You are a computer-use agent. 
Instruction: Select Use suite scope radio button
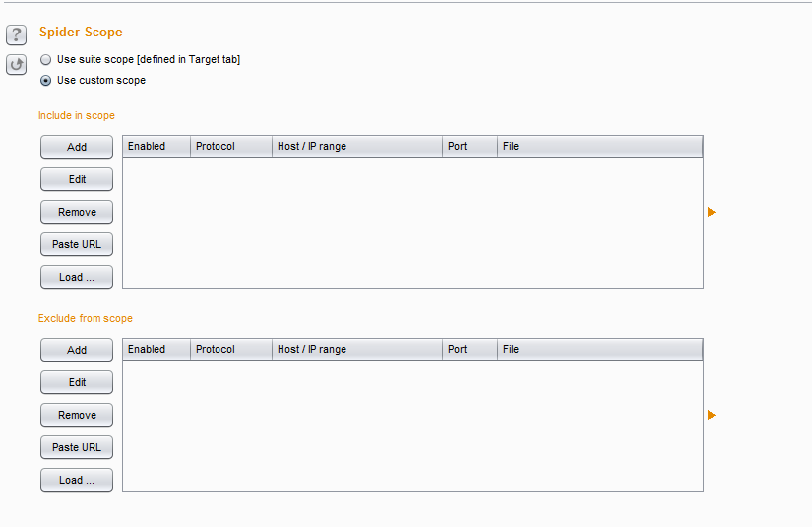tap(45, 60)
